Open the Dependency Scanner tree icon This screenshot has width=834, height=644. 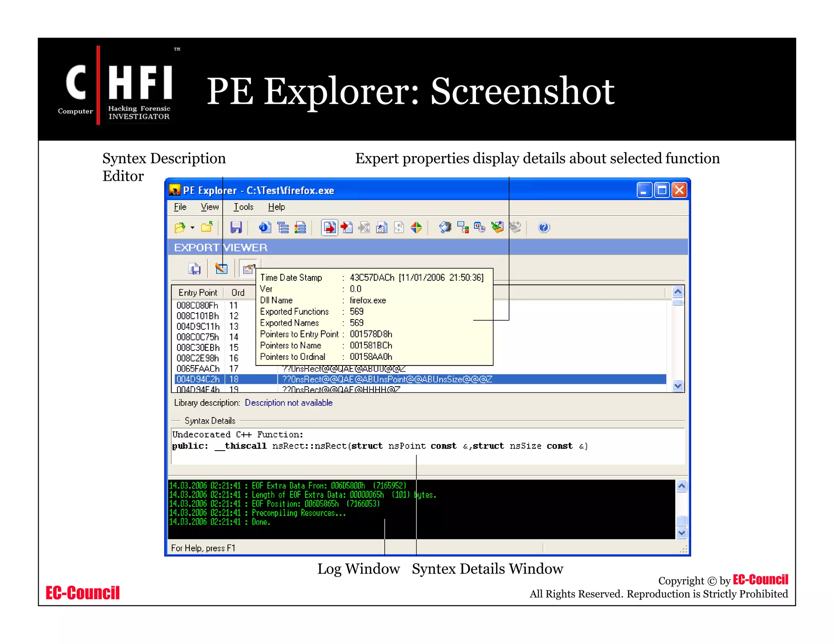463,228
